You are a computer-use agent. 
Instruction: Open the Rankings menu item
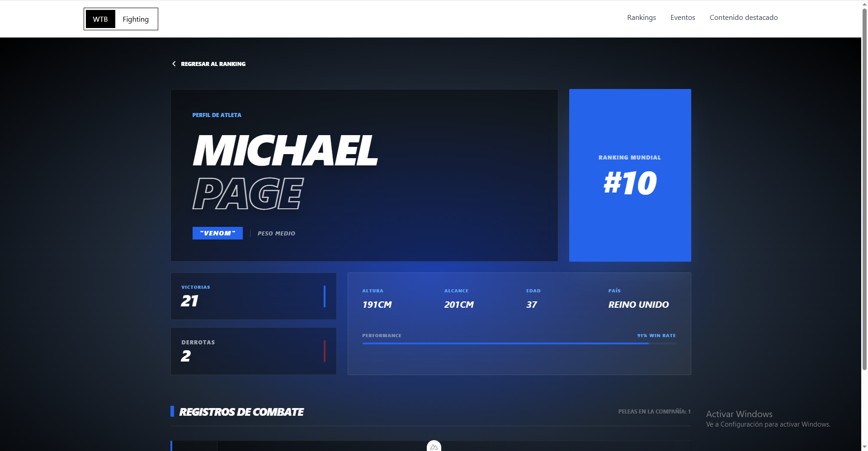(641, 18)
